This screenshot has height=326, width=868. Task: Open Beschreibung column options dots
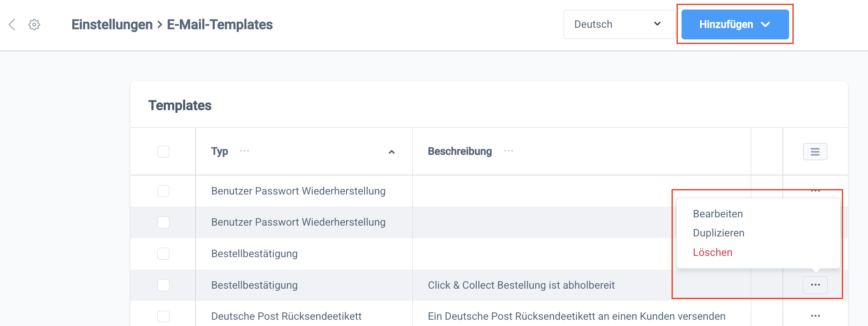509,151
